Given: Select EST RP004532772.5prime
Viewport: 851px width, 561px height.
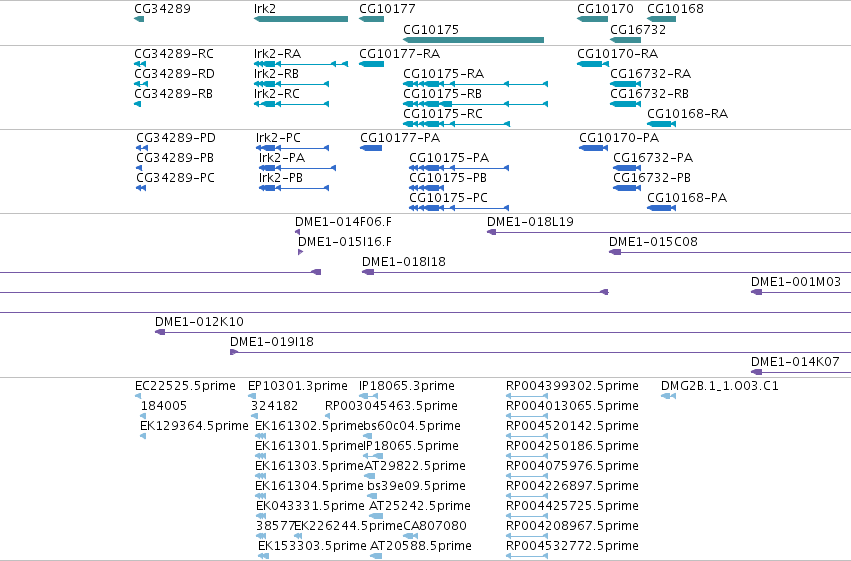Looking at the screenshot, I should tap(572, 546).
